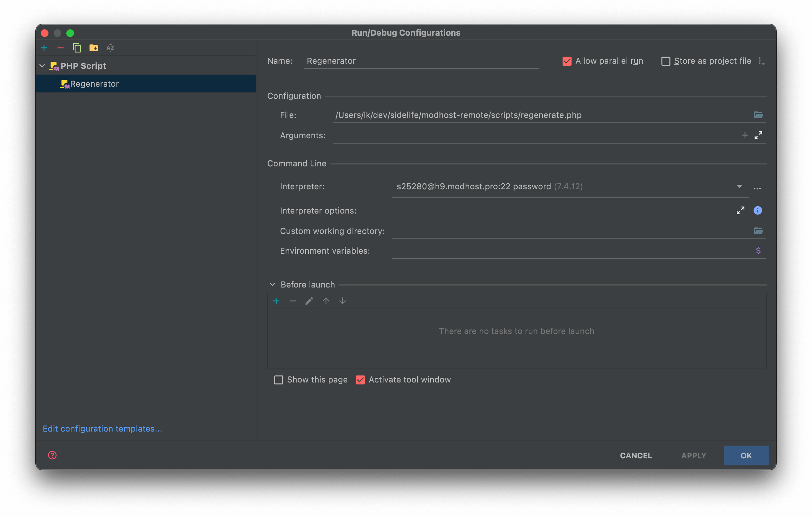Click the folder browse icon for File
This screenshot has height=517, width=812.
pos(759,115)
